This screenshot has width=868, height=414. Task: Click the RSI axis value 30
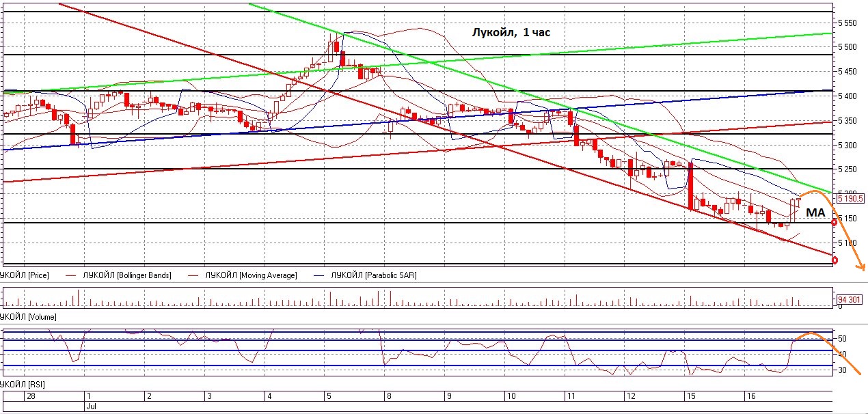tap(843, 370)
